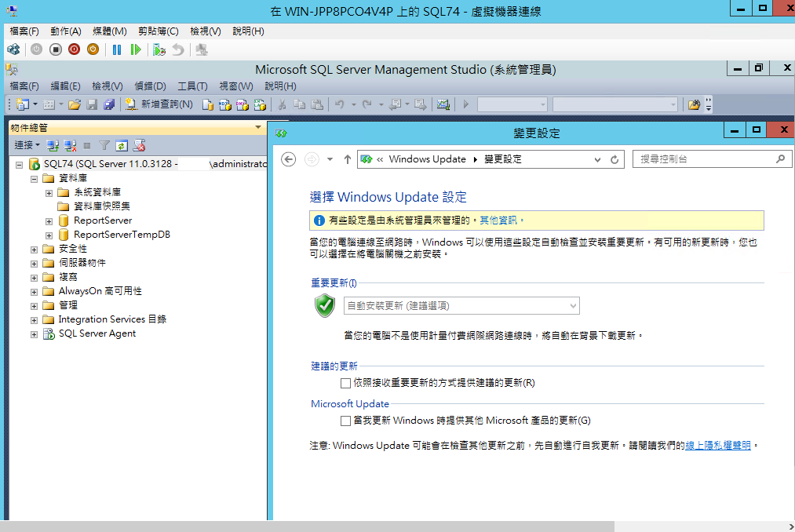This screenshot has width=795, height=532.
Task: Click the Redo arrow in SSMS toolbar
Action: click(367, 104)
